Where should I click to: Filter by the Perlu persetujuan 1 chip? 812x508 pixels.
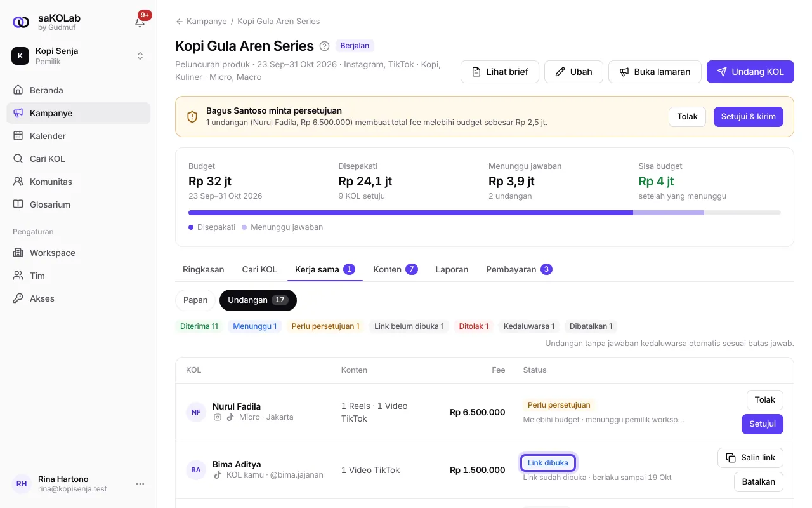[325, 326]
